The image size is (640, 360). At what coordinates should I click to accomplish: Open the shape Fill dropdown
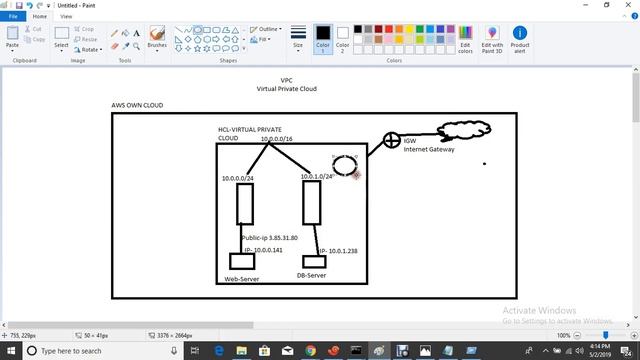coord(260,40)
